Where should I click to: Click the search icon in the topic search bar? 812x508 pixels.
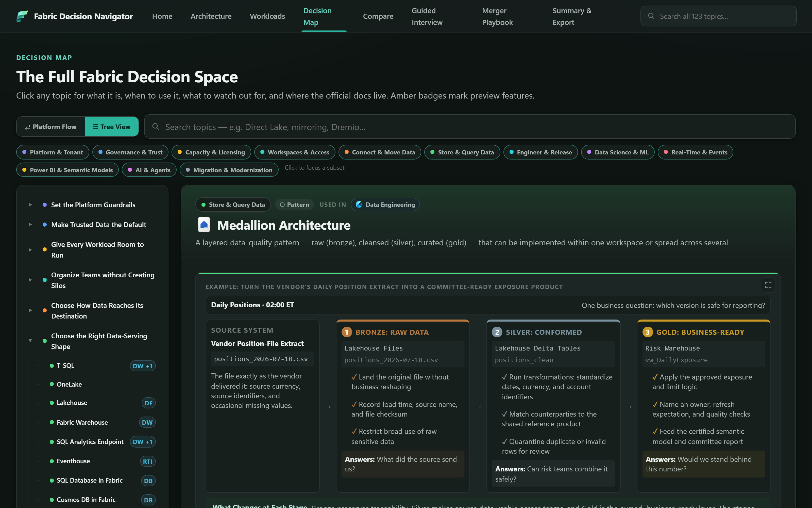[155, 127]
